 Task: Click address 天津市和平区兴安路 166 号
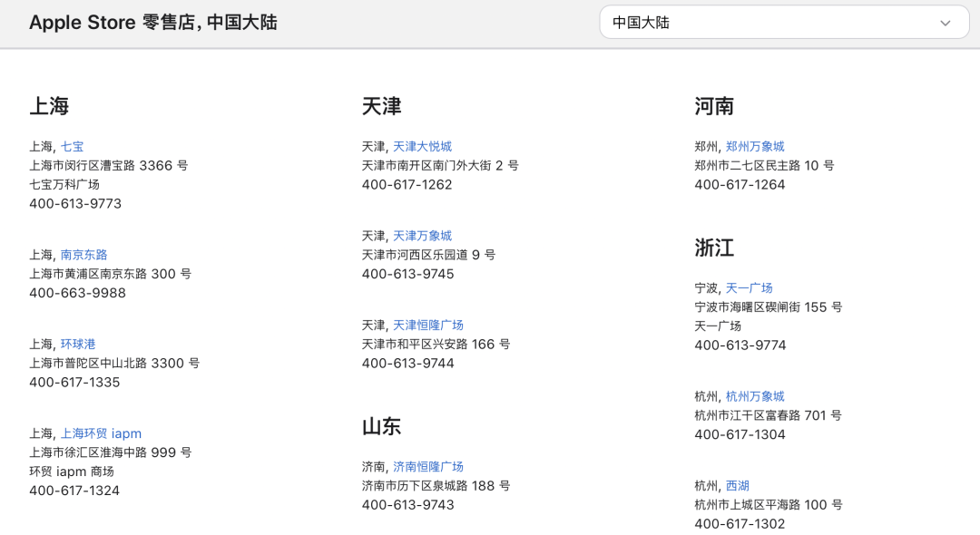point(436,344)
